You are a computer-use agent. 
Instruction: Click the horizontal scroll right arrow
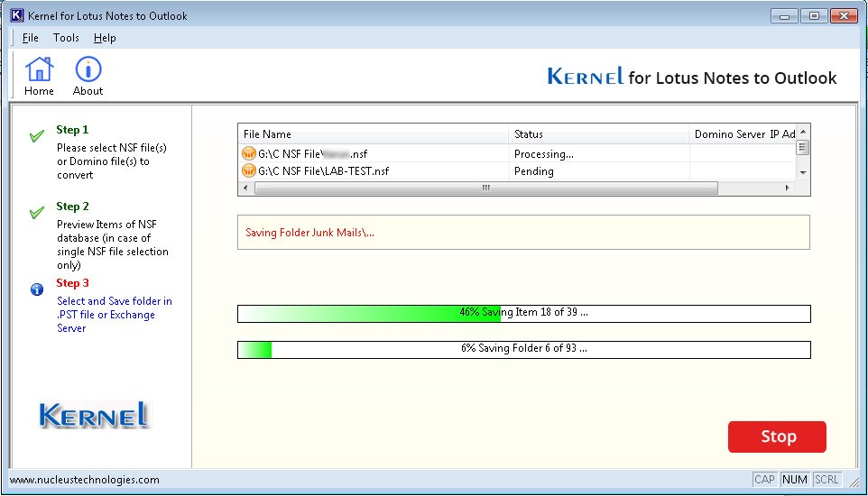pos(788,188)
